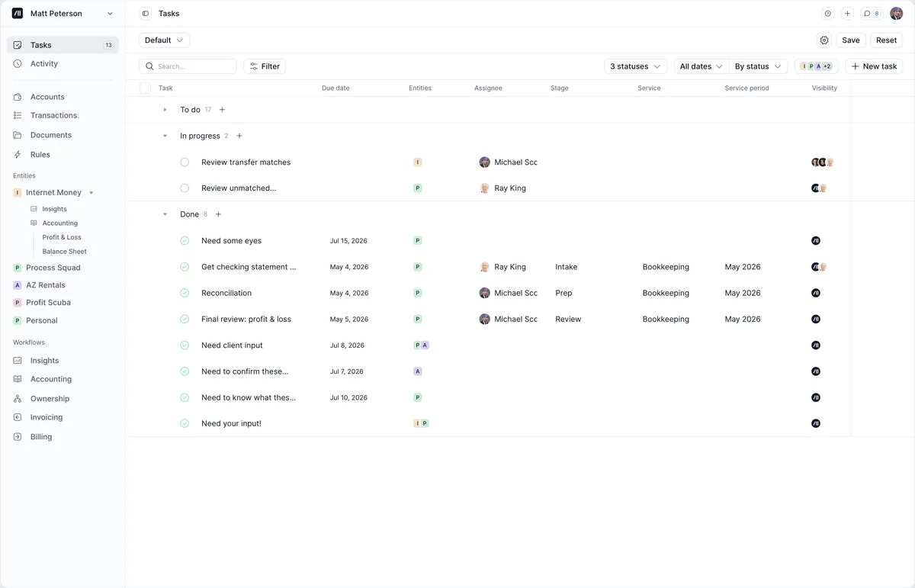Click the I entity badge on Review transfer matches

(x=418, y=162)
